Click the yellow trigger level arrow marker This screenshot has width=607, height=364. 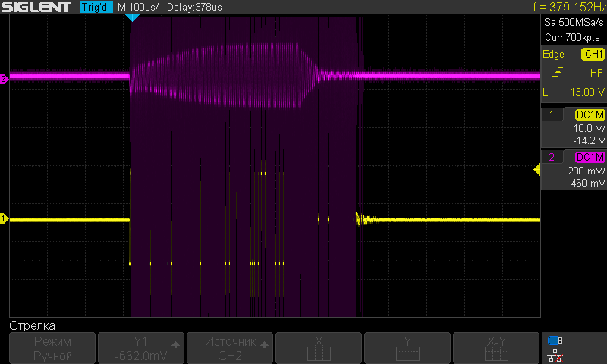[537, 169]
